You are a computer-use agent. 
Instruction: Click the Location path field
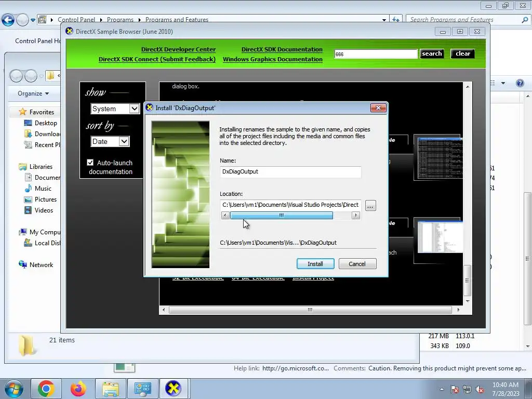(x=290, y=205)
